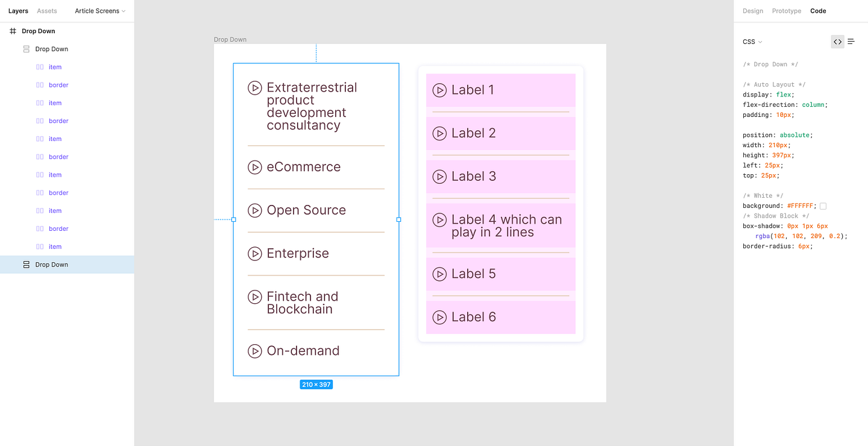Open the CSS language dropdown
Image resolution: width=868 pixels, height=446 pixels.
752,42
